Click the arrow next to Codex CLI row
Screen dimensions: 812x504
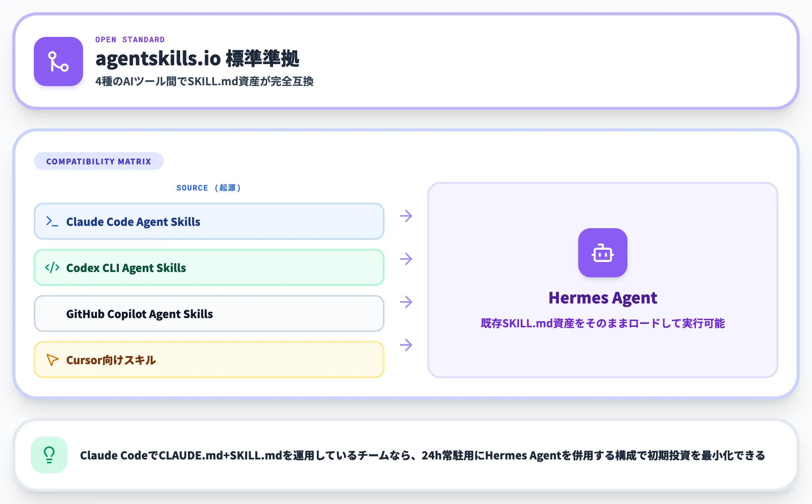[406, 259]
